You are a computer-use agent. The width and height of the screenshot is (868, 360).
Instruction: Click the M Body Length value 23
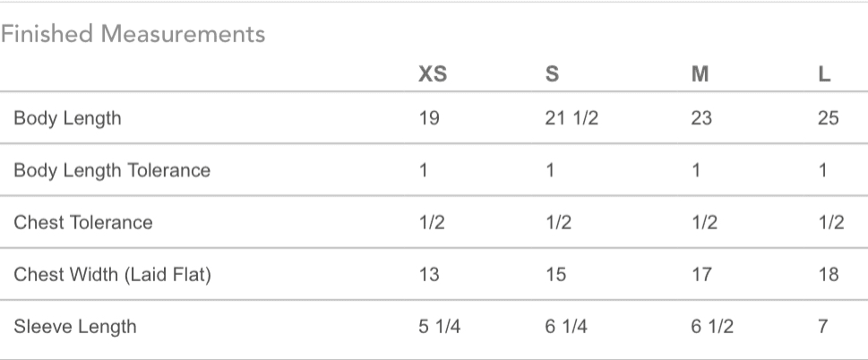pos(701,118)
